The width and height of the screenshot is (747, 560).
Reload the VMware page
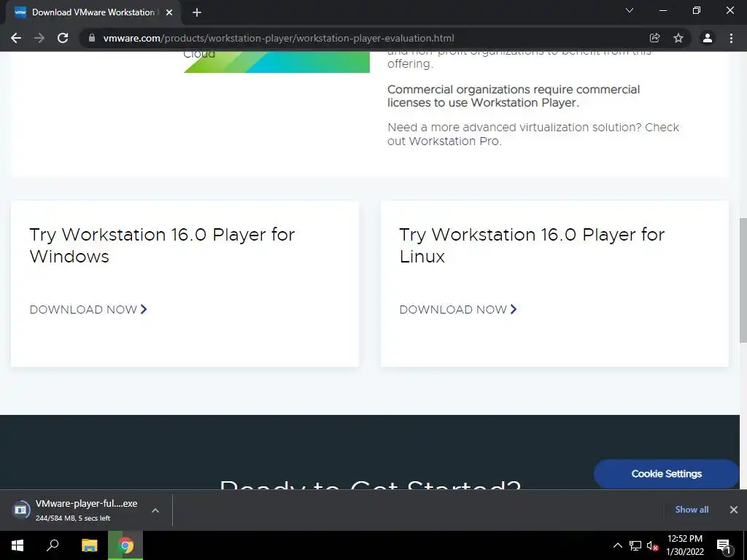[63, 38]
